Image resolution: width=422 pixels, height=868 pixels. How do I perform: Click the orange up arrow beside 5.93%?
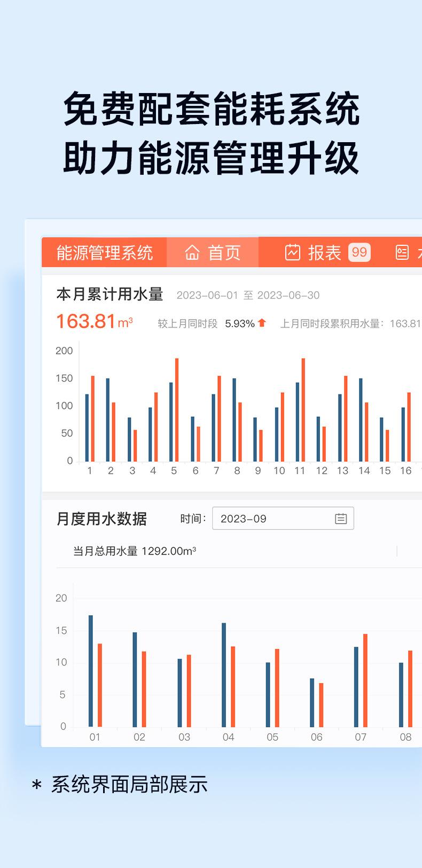point(262,323)
